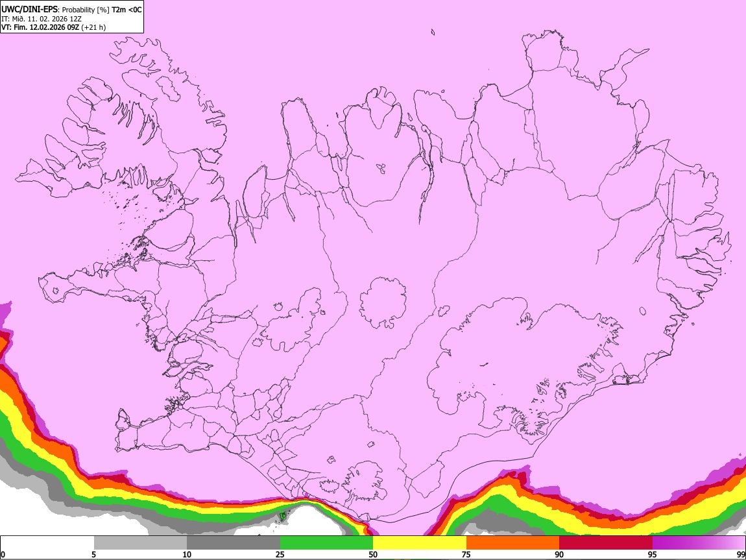Click the purple 95–99% legend swatch
The image size is (746, 560).
pyautogui.click(x=699, y=543)
